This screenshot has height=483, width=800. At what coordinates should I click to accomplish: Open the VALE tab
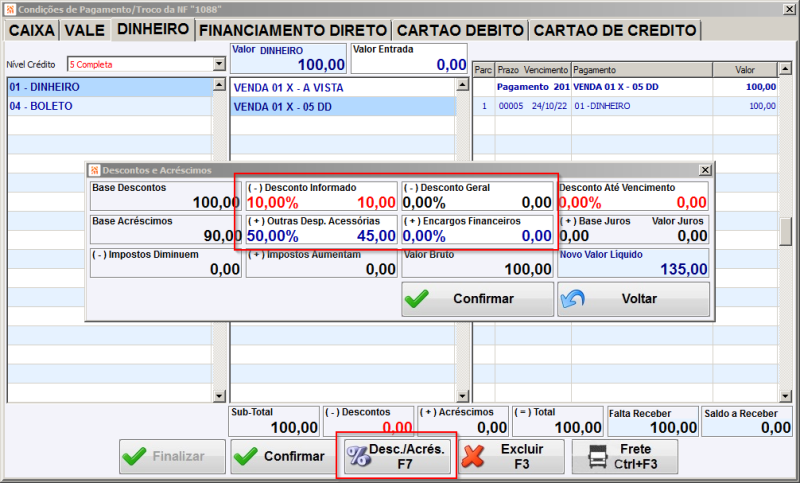(85, 30)
